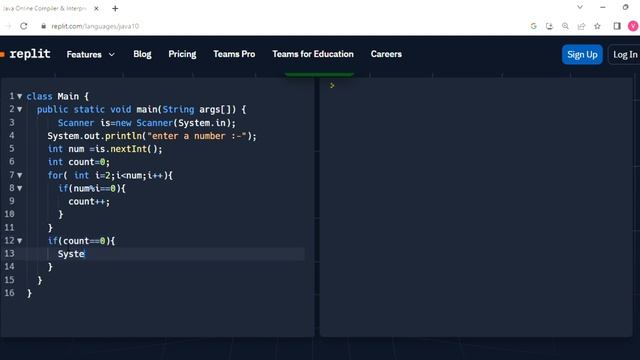Click the Log In button
Screen dimensions: 640x360
(x=624, y=54)
